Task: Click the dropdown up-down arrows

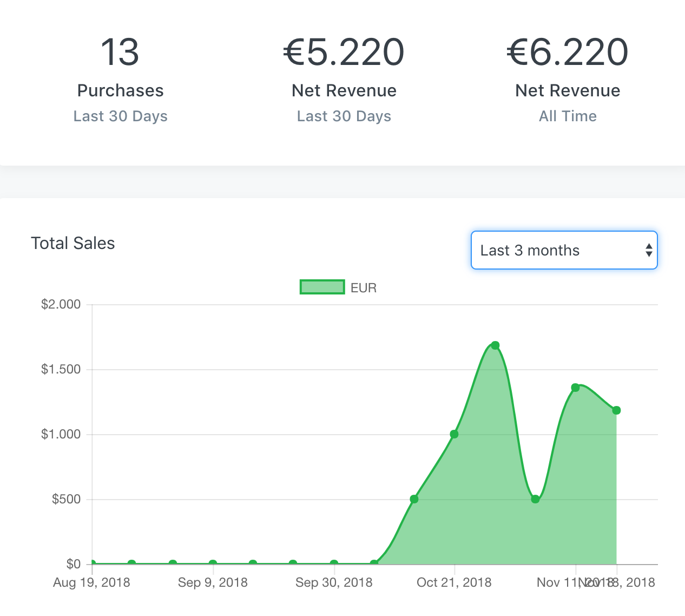Action: click(x=648, y=250)
